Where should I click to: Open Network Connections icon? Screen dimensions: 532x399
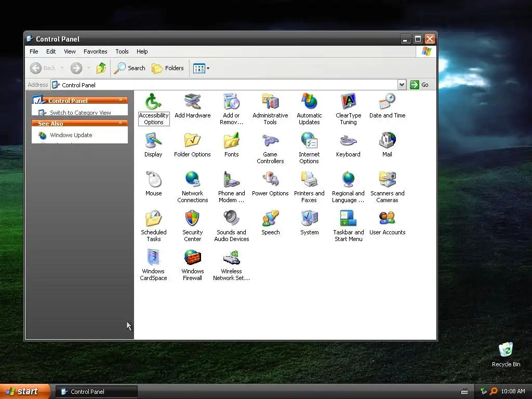click(x=192, y=179)
